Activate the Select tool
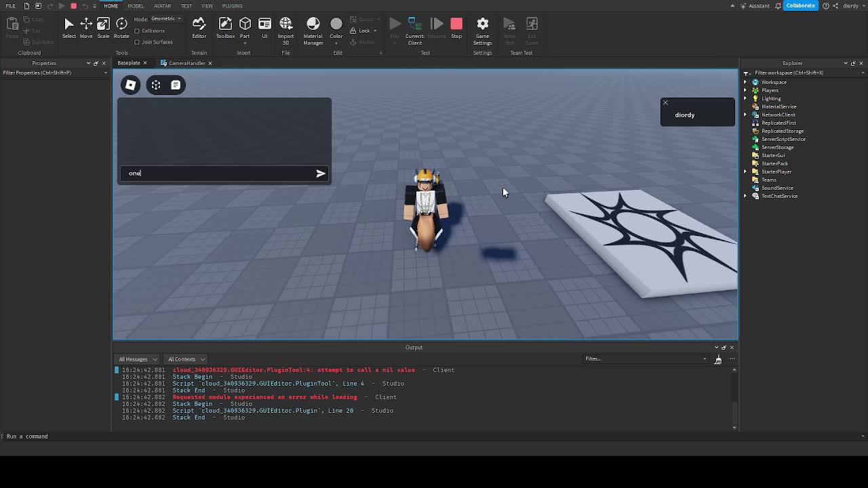 point(68,28)
